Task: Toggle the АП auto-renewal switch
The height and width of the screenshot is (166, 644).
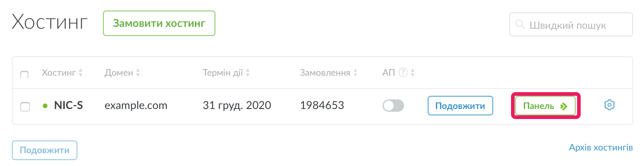Action: click(394, 106)
